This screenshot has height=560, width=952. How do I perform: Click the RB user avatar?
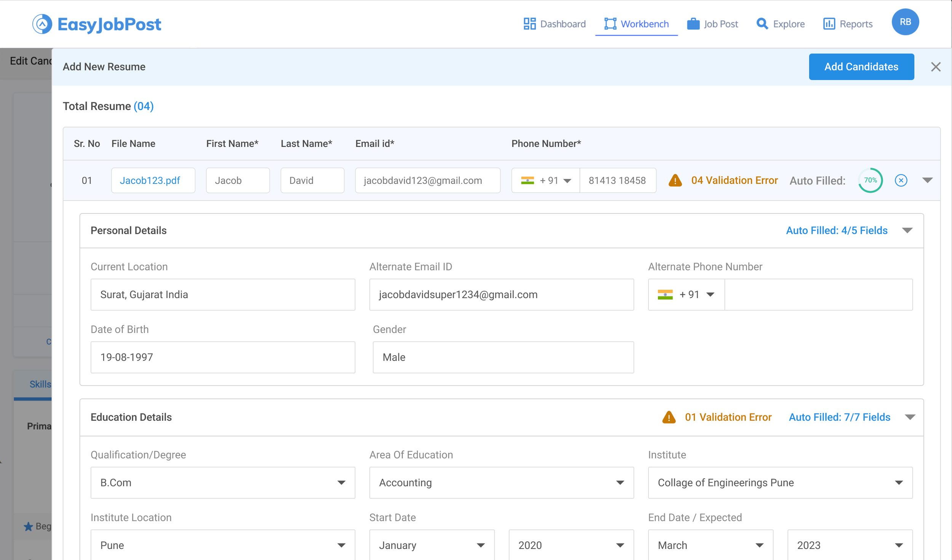905,22
